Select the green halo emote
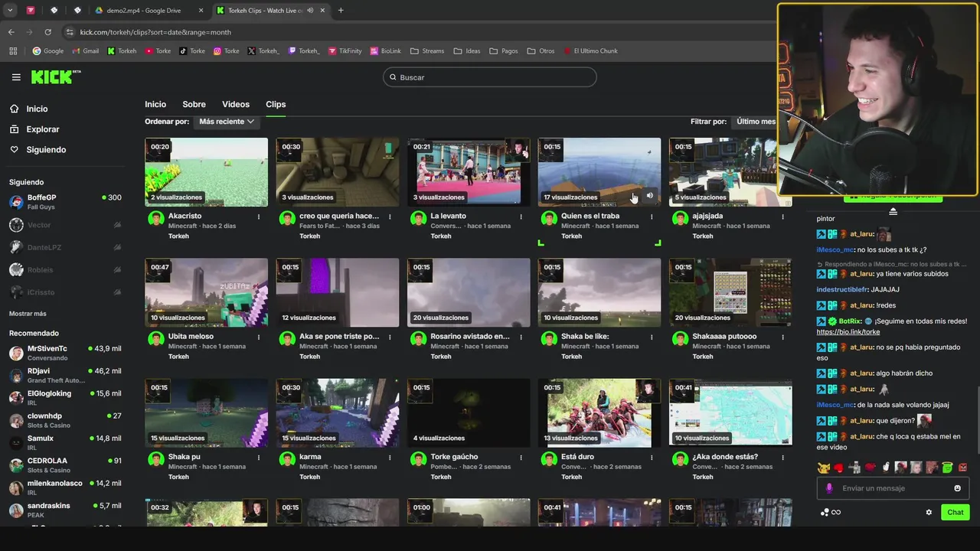The height and width of the screenshot is (551, 980). (x=947, y=468)
